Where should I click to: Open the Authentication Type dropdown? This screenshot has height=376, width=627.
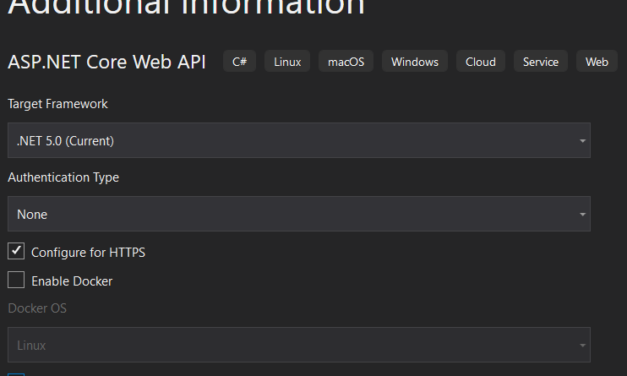[x=299, y=214]
